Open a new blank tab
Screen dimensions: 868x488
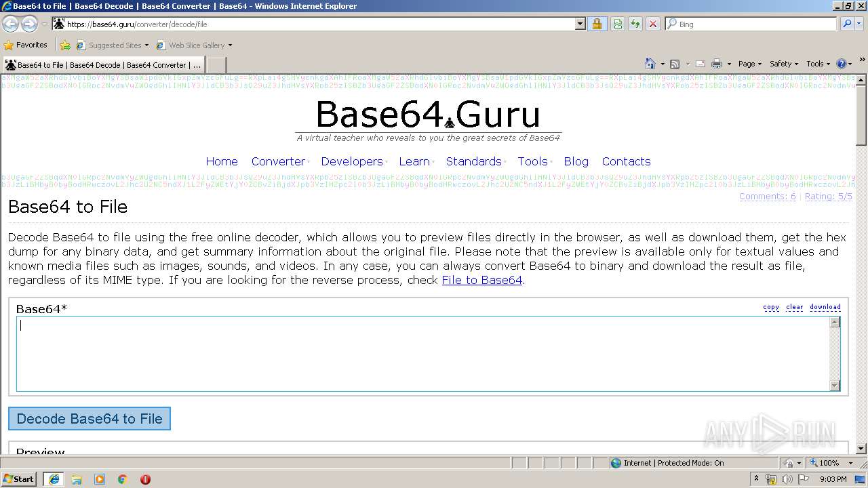(216, 65)
